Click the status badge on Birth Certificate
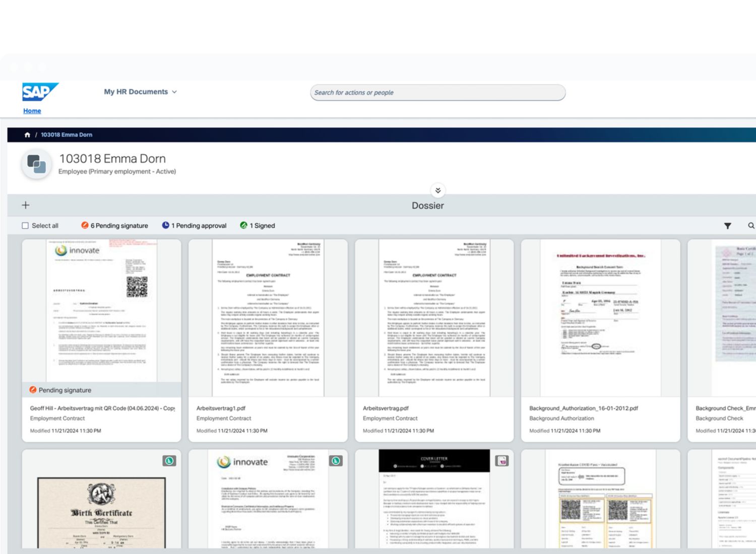Image resolution: width=756 pixels, height=554 pixels. [x=169, y=461]
